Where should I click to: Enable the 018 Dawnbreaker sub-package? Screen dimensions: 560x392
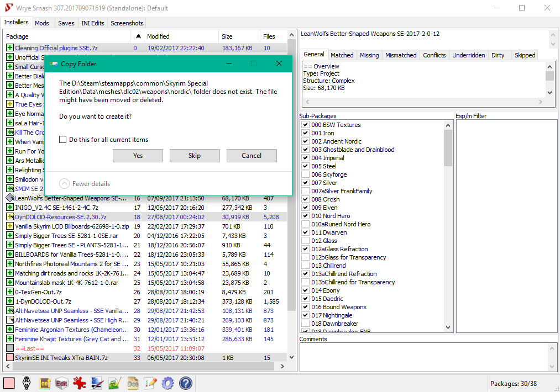tap(305, 324)
